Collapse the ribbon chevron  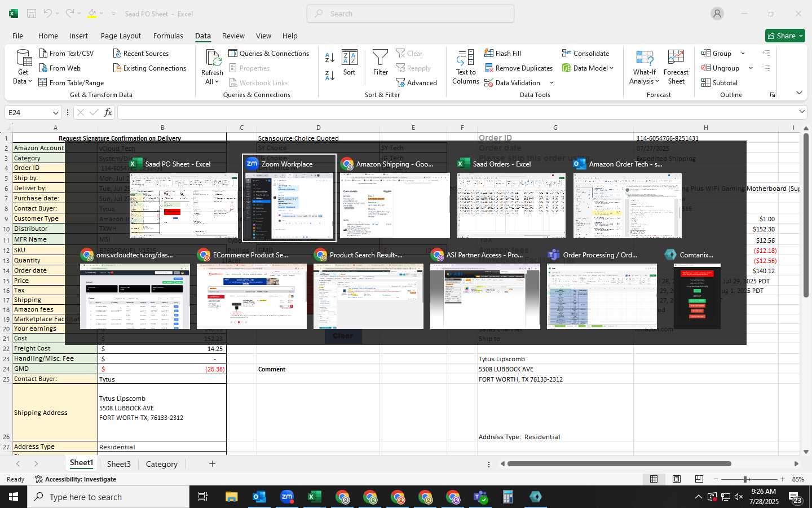pos(799,93)
